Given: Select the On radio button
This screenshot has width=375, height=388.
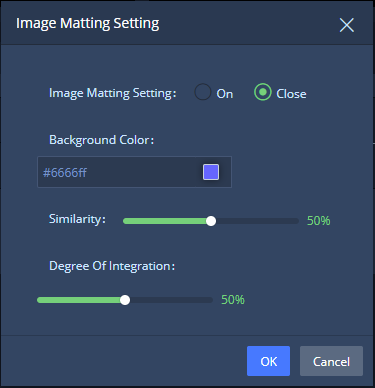Looking at the screenshot, I should click(x=203, y=92).
